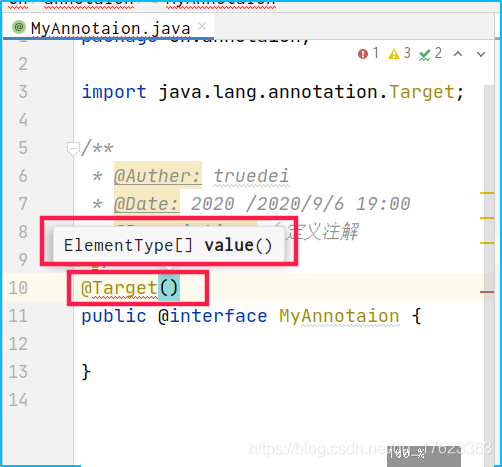The width and height of the screenshot is (502, 467).
Task: Click the topmost yellow warning stripe marker
Action: click(487, 193)
